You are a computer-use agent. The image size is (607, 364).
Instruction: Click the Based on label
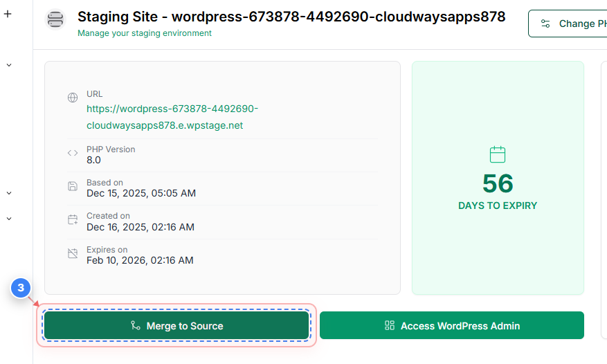(x=105, y=183)
